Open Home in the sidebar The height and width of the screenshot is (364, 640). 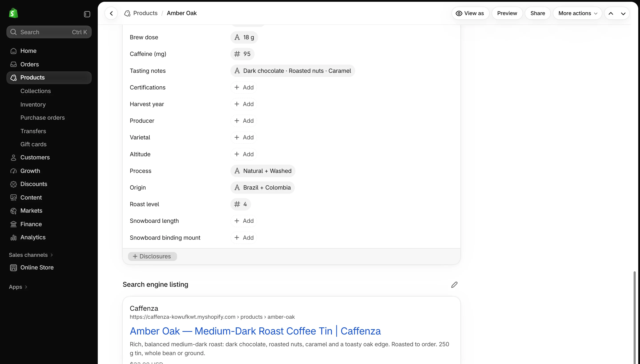[49, 51]
